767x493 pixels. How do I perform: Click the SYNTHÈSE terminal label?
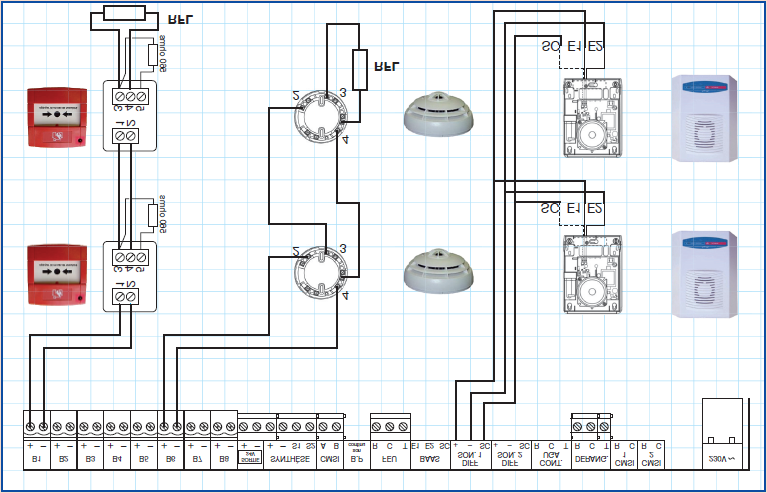tap(290, 459)
